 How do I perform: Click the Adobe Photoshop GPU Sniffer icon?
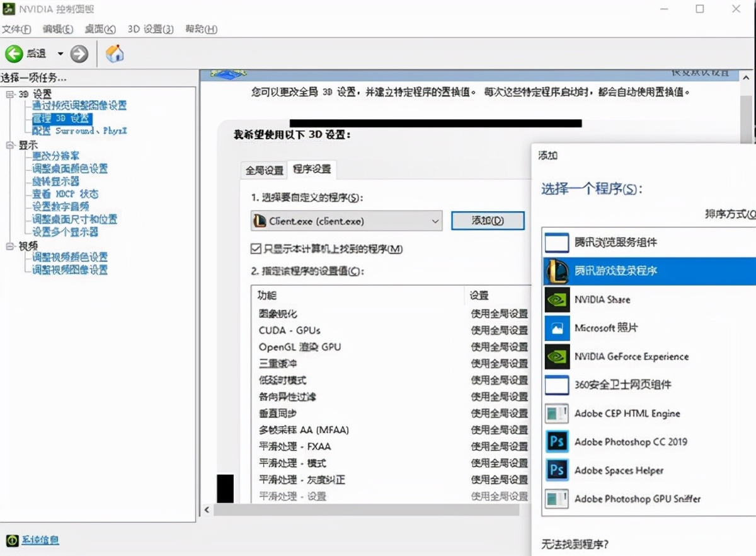click(x=557, y=499)
